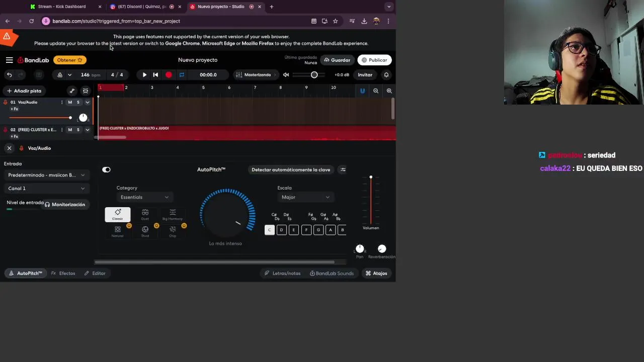Click the Invitar button

pos(365,75)
